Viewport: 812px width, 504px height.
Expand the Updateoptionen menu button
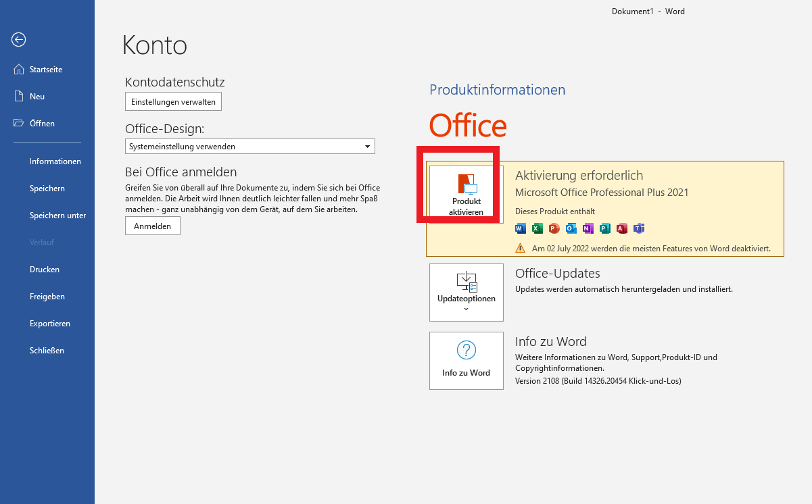467,293
